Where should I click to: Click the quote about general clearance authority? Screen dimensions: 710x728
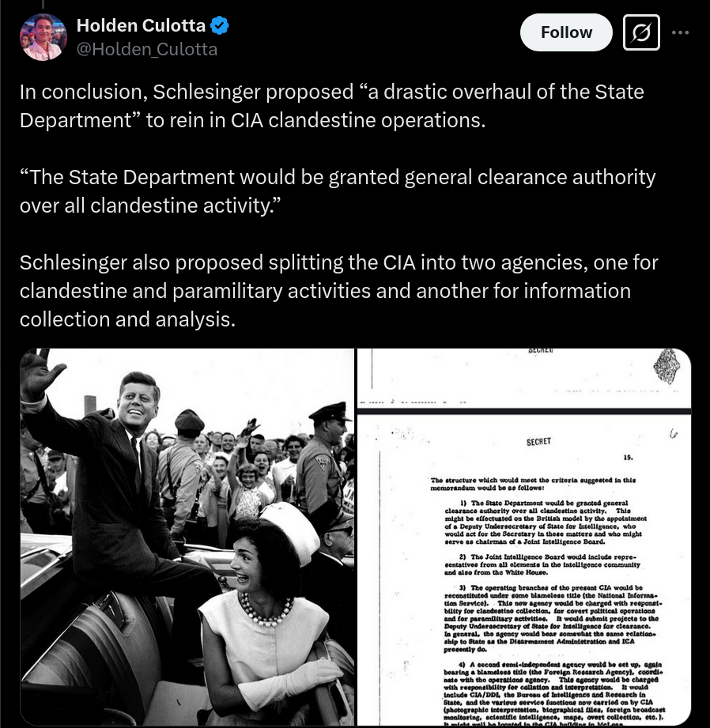click(x=338, y=191)
